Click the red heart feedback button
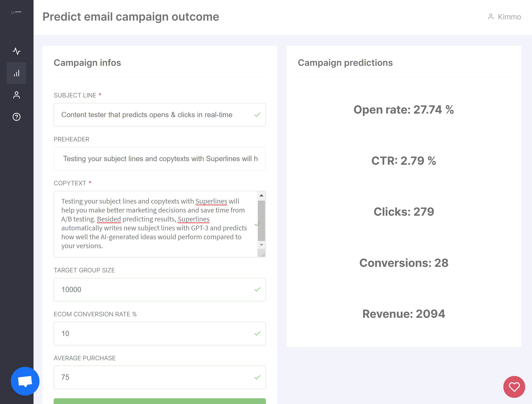The image size is (532, 404). 514,387
